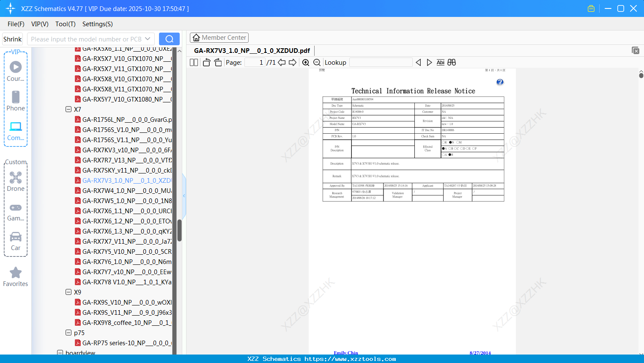Find previous lookup result
644x363 pixels.
coord(418,62)
